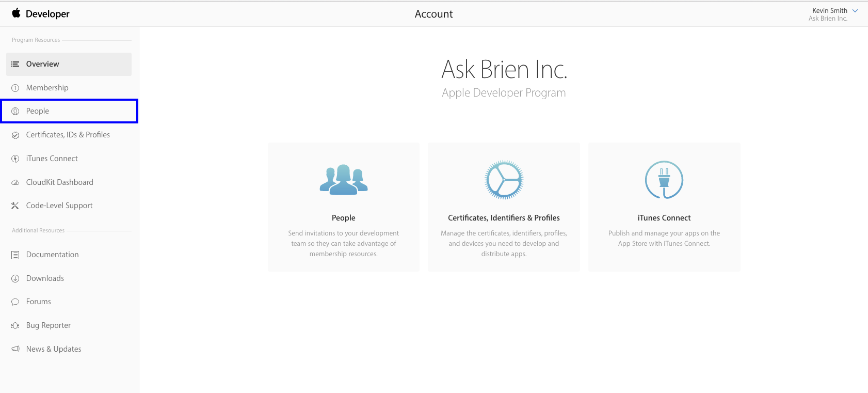
Task: Click the People card title
Action: 344,218
